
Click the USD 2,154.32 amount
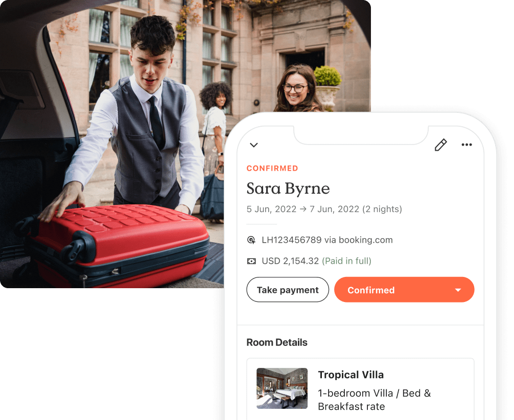coord(290,261)
